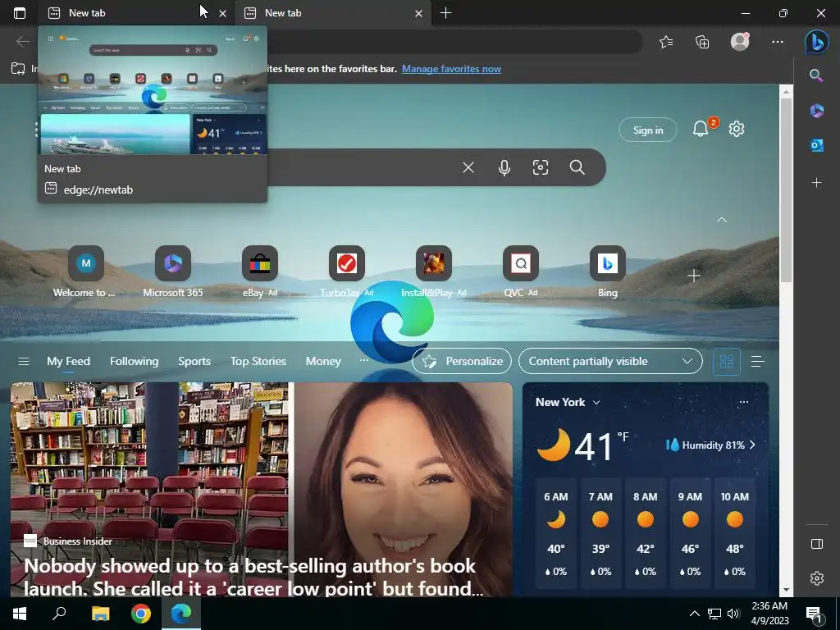Open feed hamburger menu

pos(24,362)
